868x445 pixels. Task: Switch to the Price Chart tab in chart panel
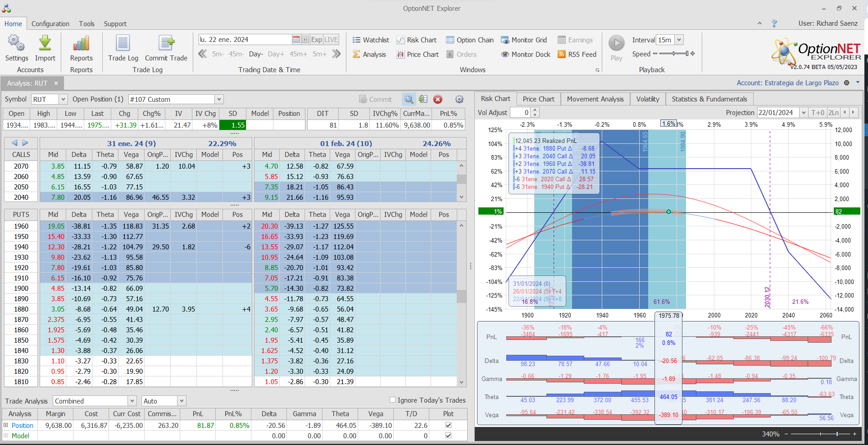pos(538,99)
